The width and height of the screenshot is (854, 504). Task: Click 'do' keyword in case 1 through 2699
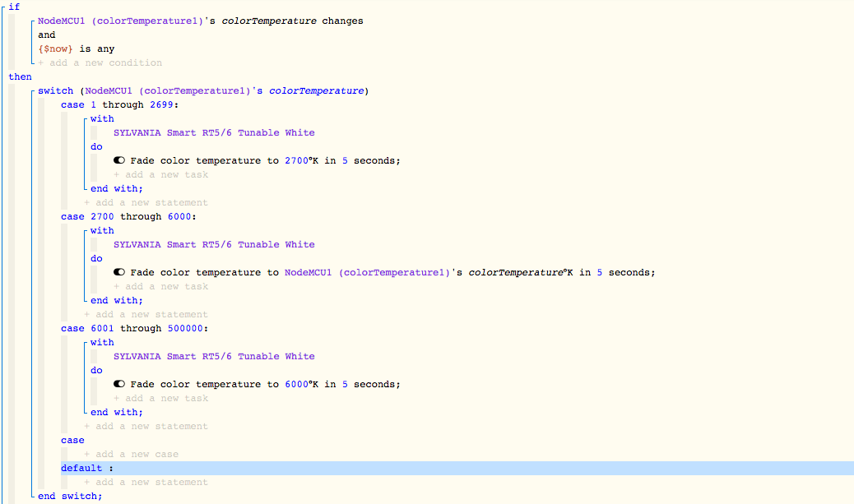click(96, 147)
